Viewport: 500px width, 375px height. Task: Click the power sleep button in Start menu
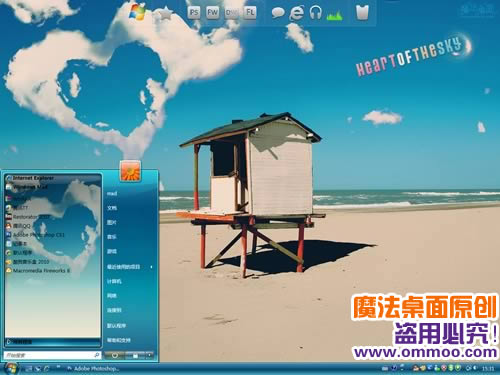pos(114,356)
